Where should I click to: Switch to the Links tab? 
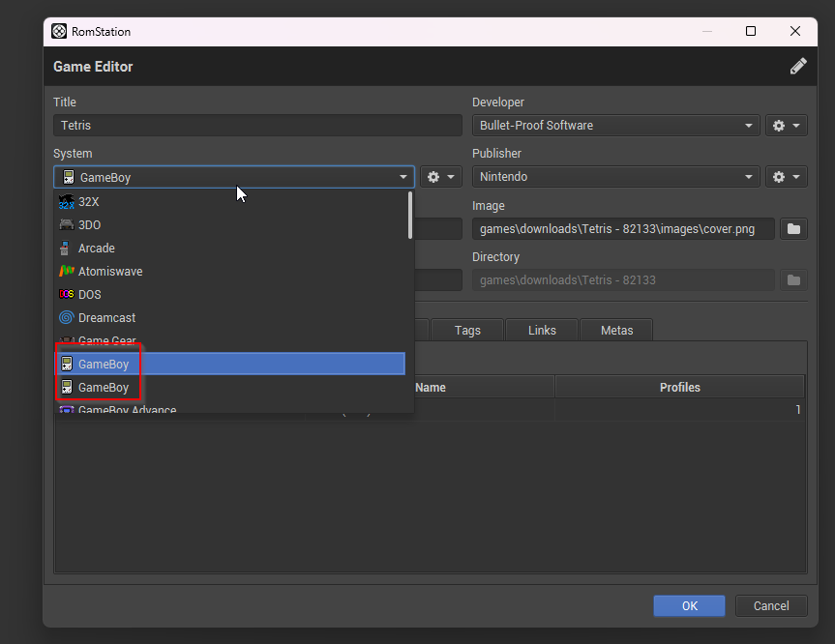(x=542, y=331)
